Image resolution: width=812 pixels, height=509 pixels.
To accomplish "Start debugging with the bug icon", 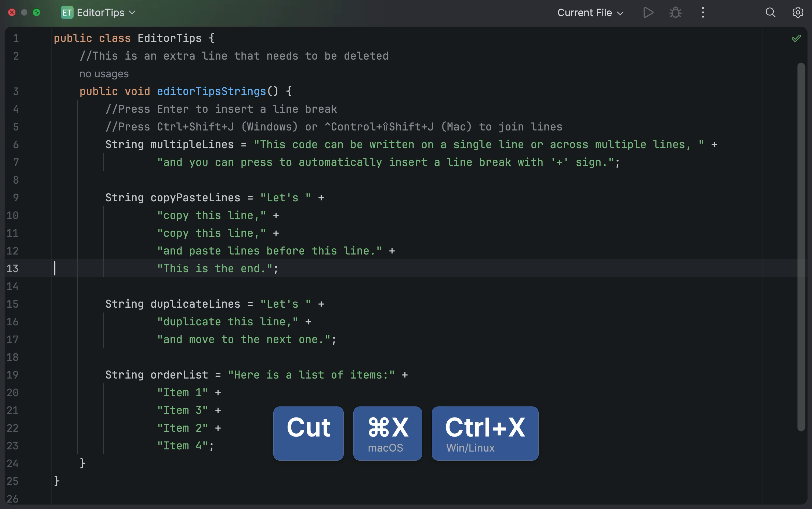I will coord(675,13).
